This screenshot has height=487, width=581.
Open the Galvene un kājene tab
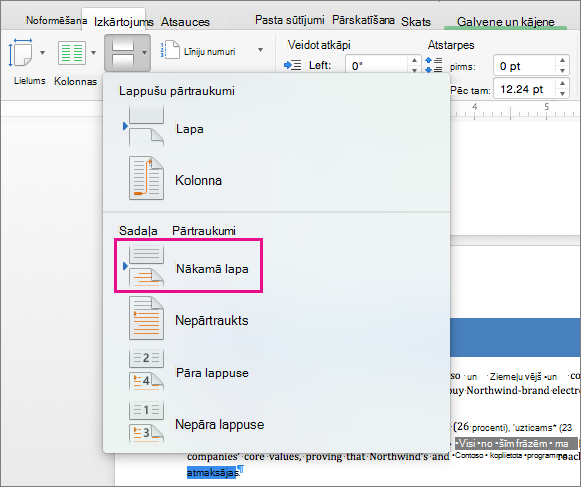click(506, 22)
